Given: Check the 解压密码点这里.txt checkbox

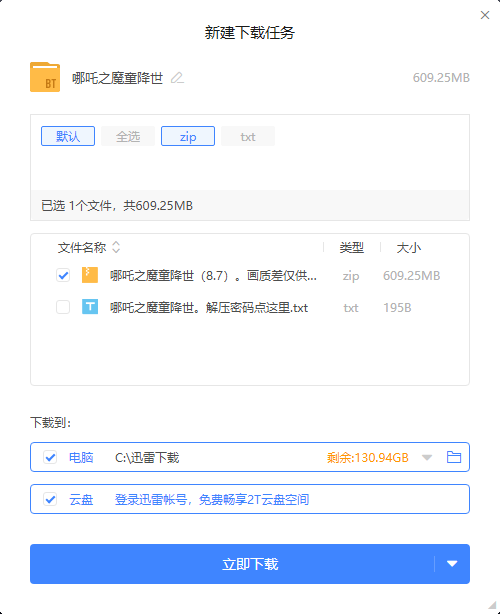Looking at the screenshot, I should [63, 307].
